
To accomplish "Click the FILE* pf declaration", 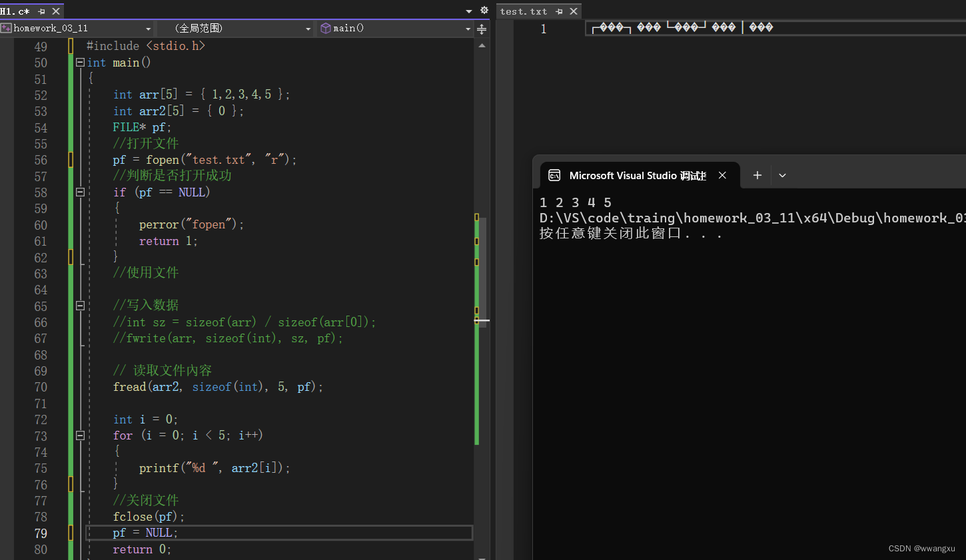I will click(142, 127).
